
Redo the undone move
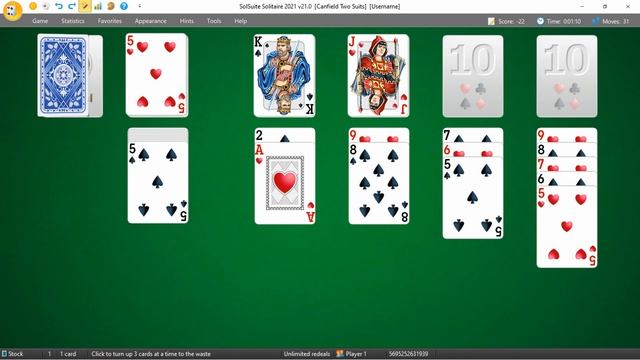(x=72, y=6)
